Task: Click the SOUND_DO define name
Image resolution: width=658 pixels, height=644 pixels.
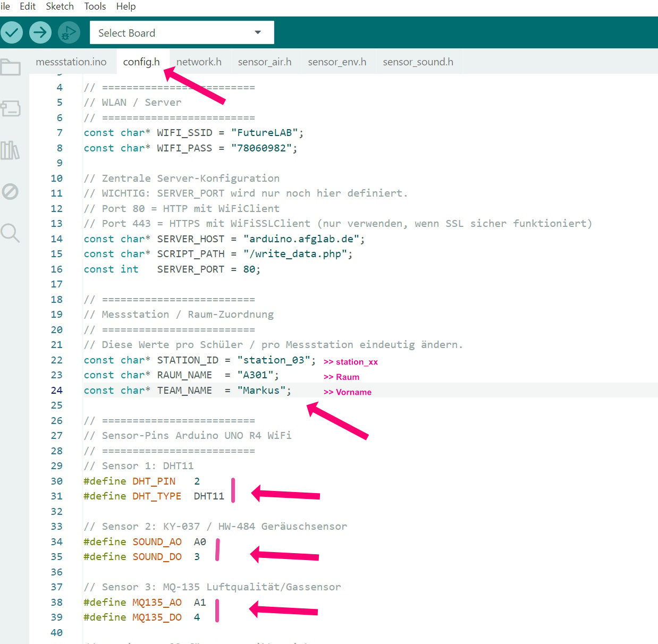Action: tap(157, 557)
